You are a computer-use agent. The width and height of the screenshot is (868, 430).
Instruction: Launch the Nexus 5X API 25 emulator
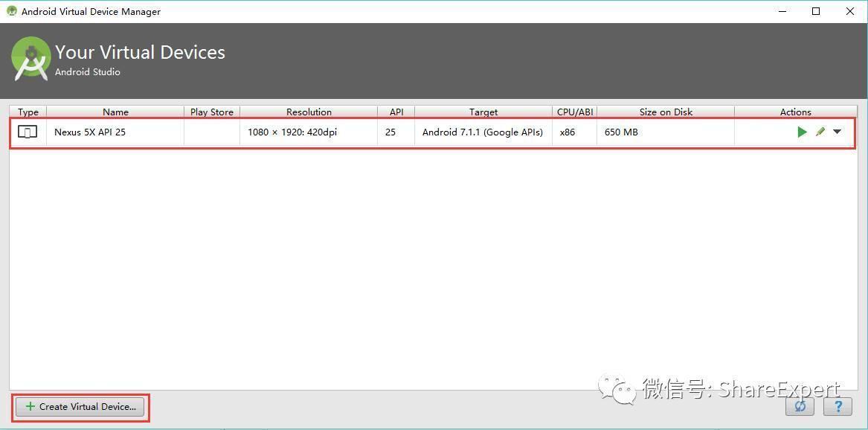tap(802, 132)
